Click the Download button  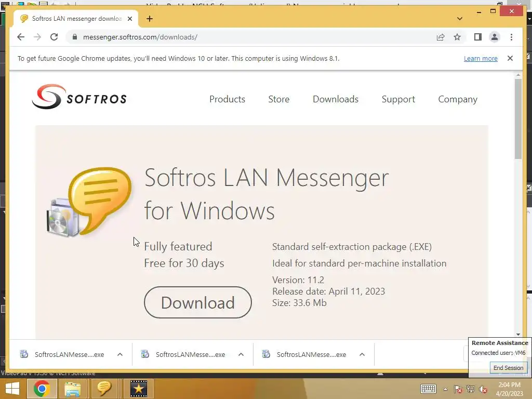[198, 302]
